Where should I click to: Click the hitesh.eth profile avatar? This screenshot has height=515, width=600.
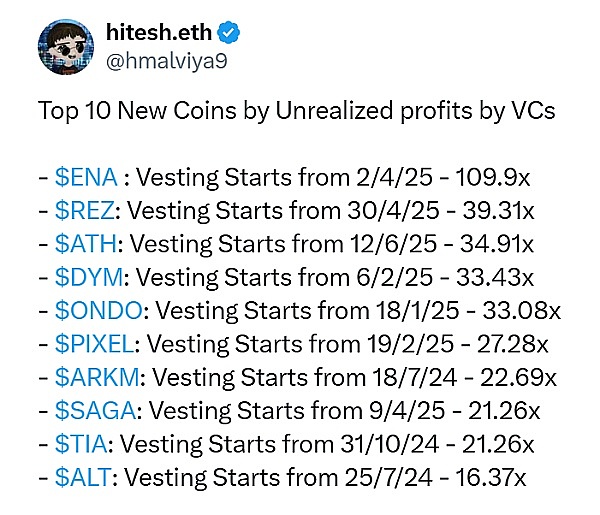(x=65, y=48)
